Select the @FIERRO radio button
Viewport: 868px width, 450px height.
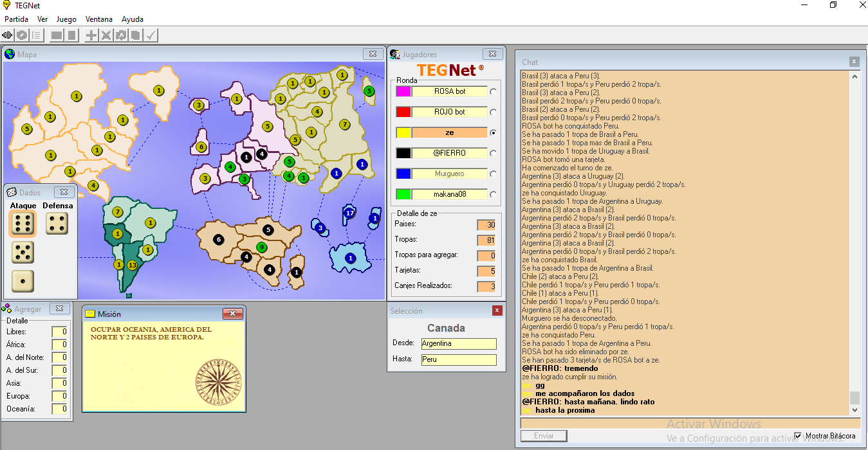494,153
